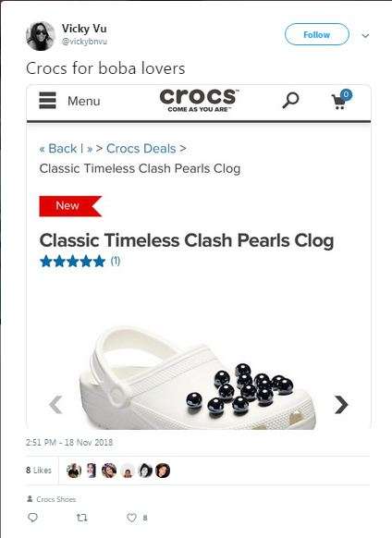Open the hamburger Menu icon
Image resolution: width=392 pixels, height=538 pixels.
pos(47,101)
